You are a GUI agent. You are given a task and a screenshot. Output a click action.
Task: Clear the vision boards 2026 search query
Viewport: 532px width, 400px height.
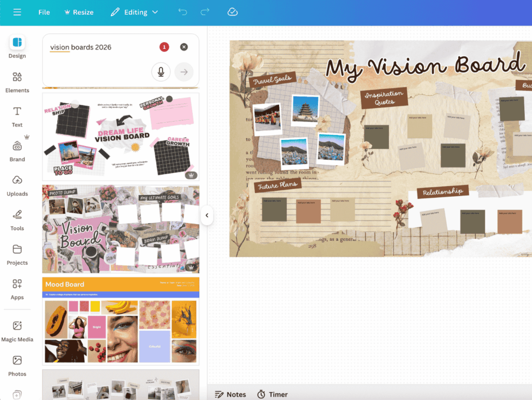tap(184, 47)
